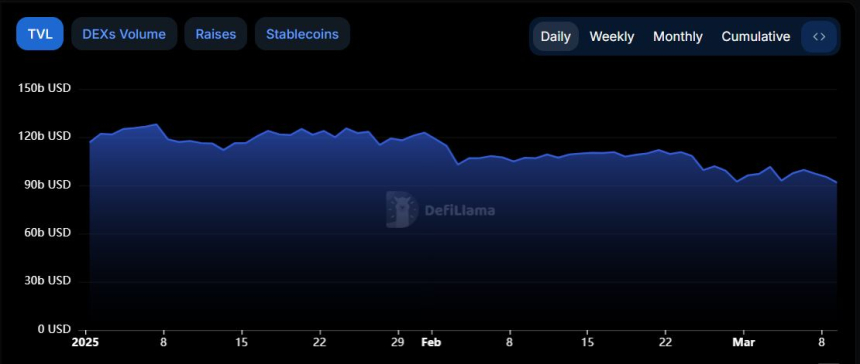Viewport: 860px width, 364px height.
Task: Click the 120b USD axis label
Action: click(x=45, y=136)
